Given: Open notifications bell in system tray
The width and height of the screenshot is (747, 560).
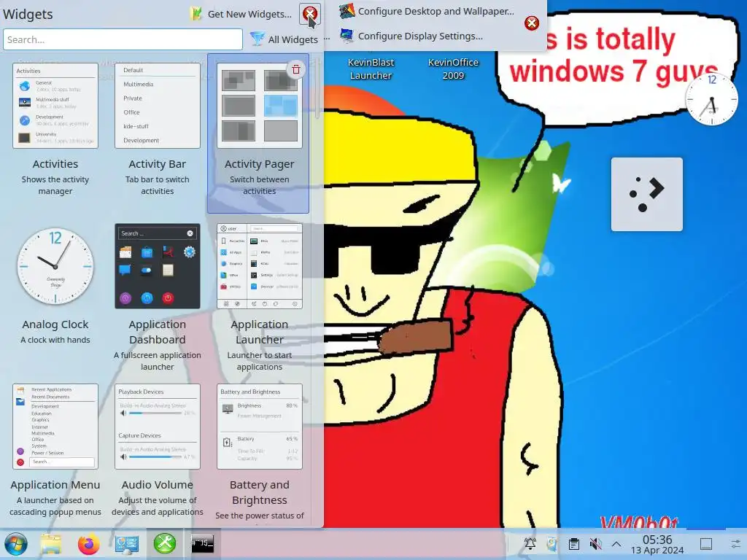Looking at the screenshot, I should (530, 543).
